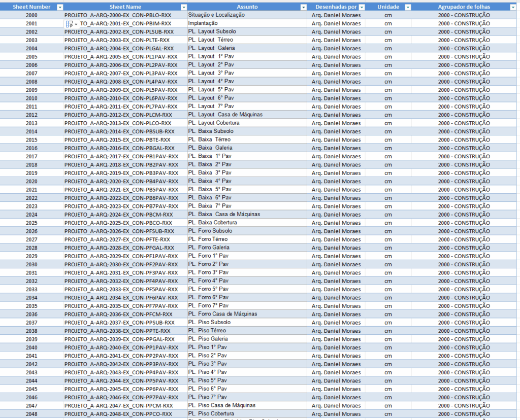The width and height of the screenshot is (520, 420).
Task: Select cell PROJETO_A-ARQ-2000-EX_CON-PBLO-RXX
Action: tap(125, 15)
